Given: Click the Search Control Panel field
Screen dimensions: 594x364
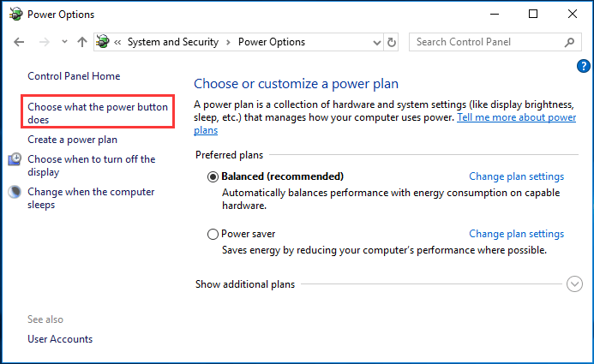Looking at the screenshot, I should pyautogui.click(x=484, y=42).
